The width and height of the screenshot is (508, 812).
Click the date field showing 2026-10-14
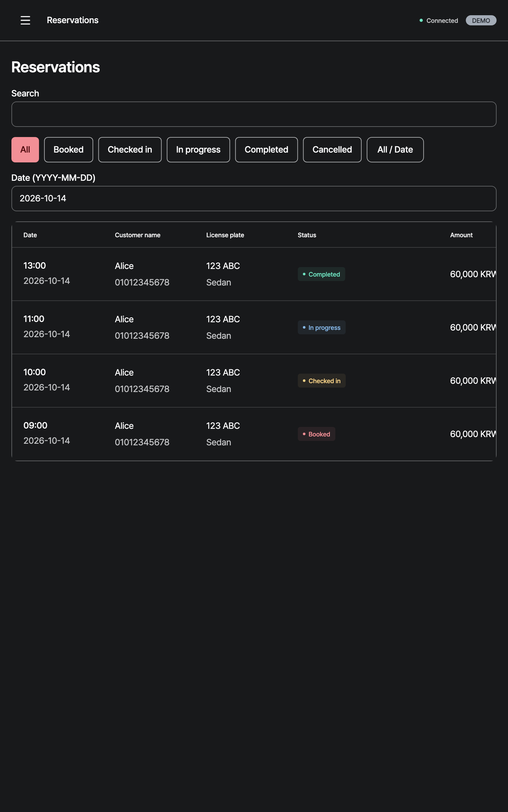[254, 198]
